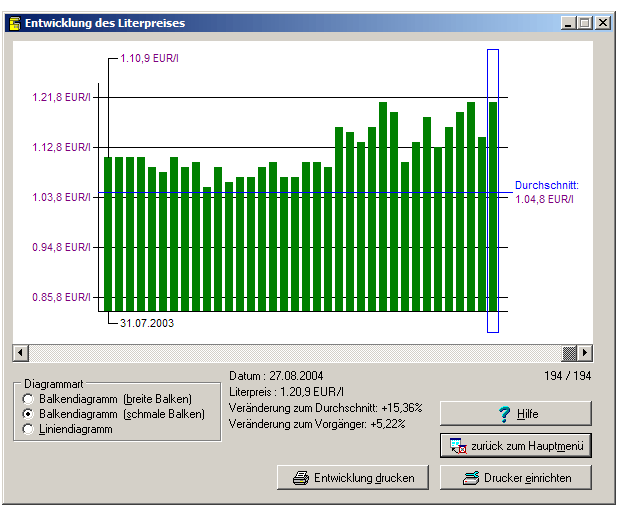Click Drucker einrichten button

[x=516, y=478]
